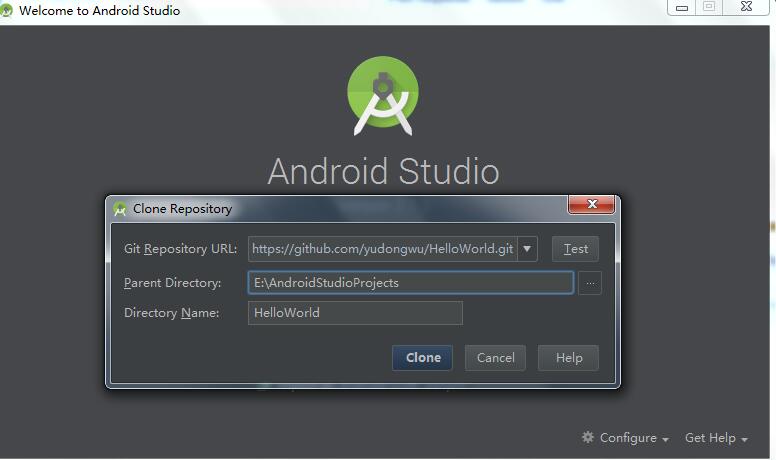Click the Android Studio logo
Screen dimensions: 776x460
coord(383,96)
